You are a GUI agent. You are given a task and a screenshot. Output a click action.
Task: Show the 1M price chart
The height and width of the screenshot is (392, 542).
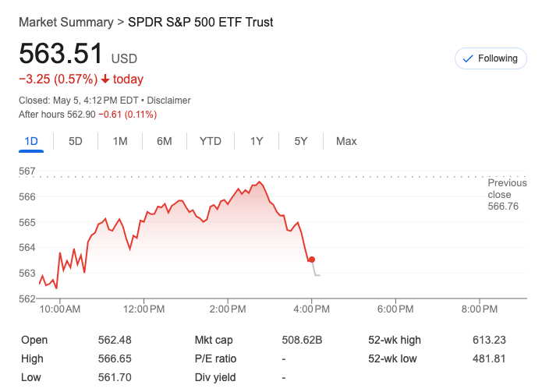[x=120, y=141]
